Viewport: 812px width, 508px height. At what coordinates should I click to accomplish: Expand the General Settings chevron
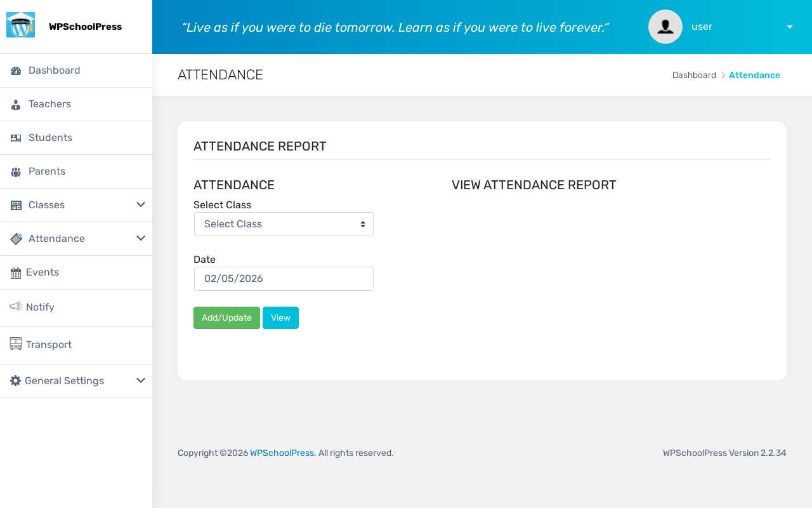click(141, 380)
